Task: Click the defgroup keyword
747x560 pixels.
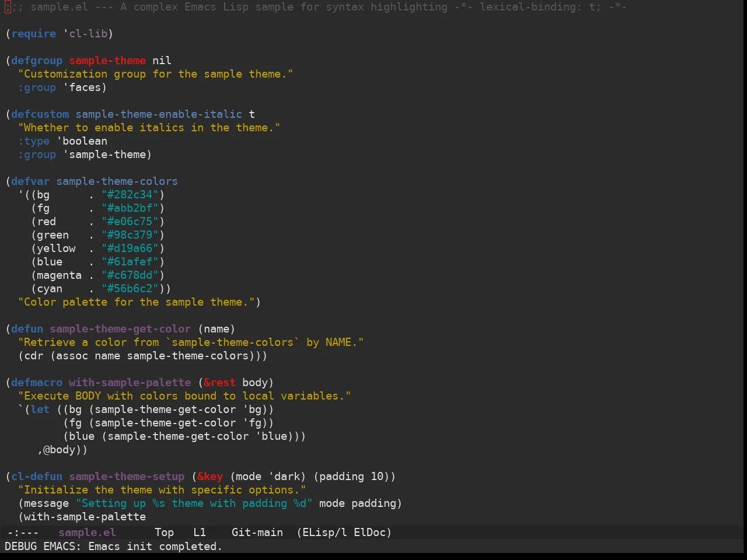Action: coord(37,61)
